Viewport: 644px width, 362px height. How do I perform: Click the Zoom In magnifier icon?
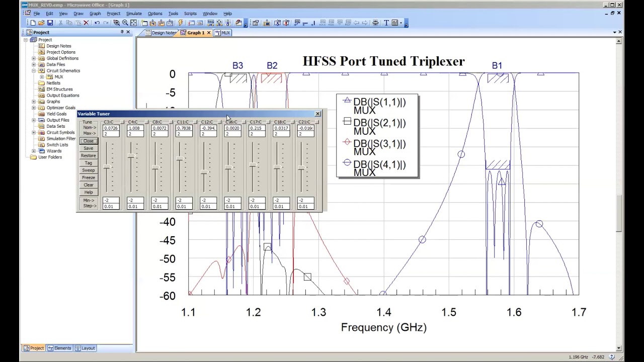(x=116, y=23)
